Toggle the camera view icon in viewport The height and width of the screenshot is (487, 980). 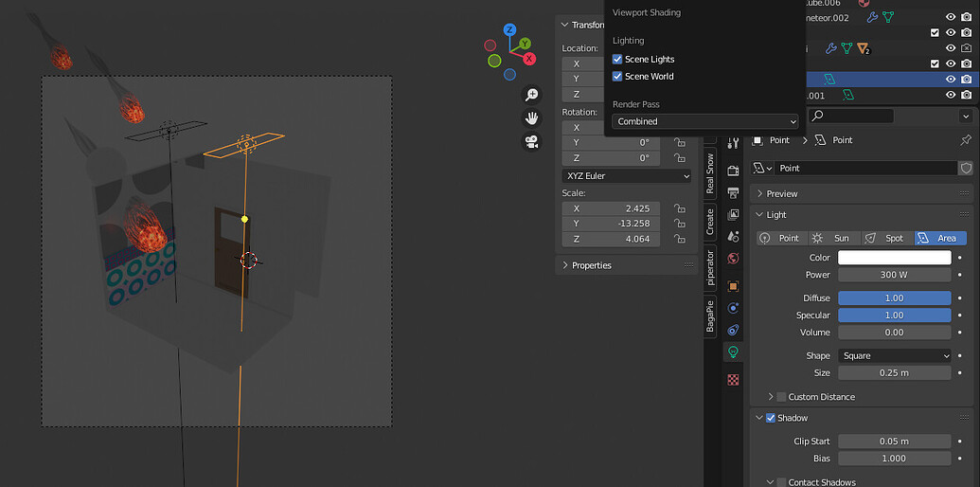coord(532,142)
